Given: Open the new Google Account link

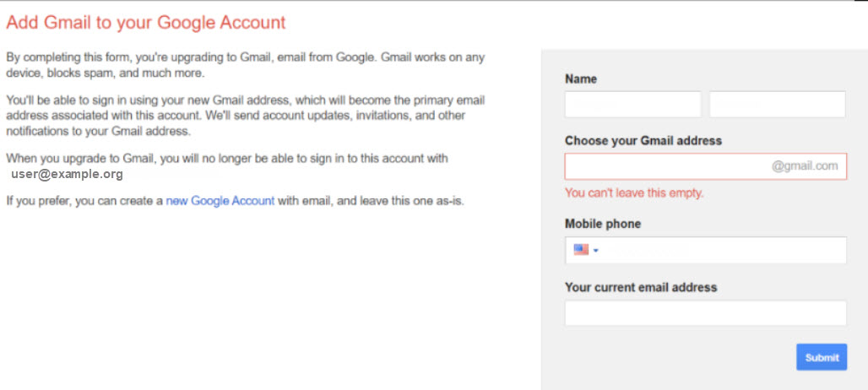Looking at the screenshot, I should coord(220,201).
